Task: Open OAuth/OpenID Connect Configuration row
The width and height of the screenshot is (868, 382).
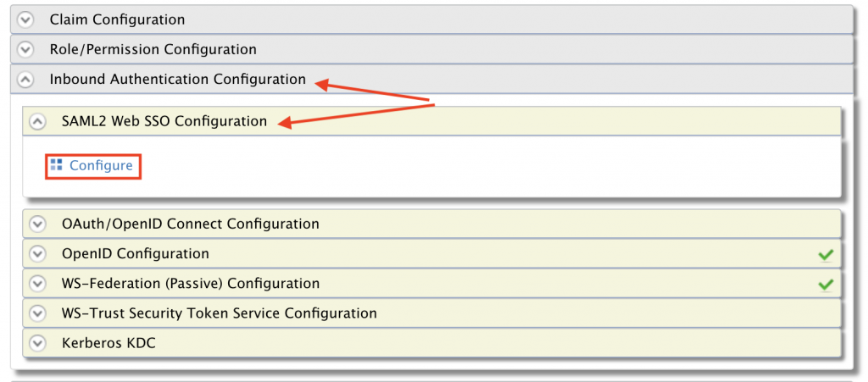Action: (190, 224)
